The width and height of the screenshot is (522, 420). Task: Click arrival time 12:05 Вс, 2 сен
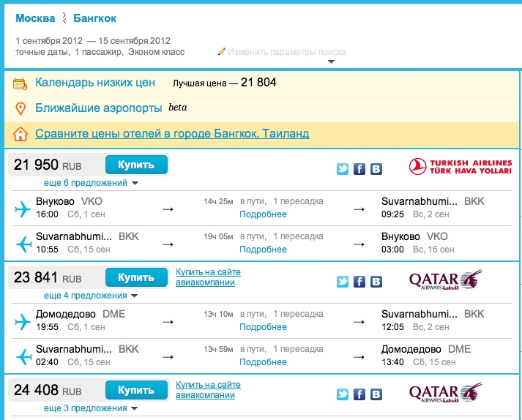[x=415, y=327]
